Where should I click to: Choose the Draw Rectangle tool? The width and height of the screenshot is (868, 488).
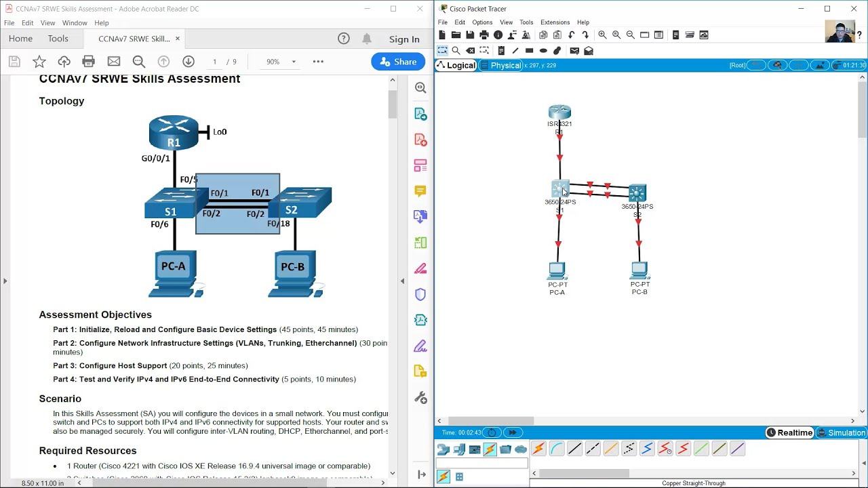click(530, 51)
